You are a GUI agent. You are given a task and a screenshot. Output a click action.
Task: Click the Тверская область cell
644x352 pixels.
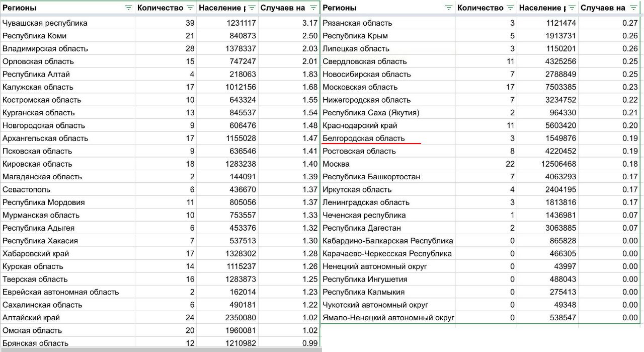[x=67, y=279]
